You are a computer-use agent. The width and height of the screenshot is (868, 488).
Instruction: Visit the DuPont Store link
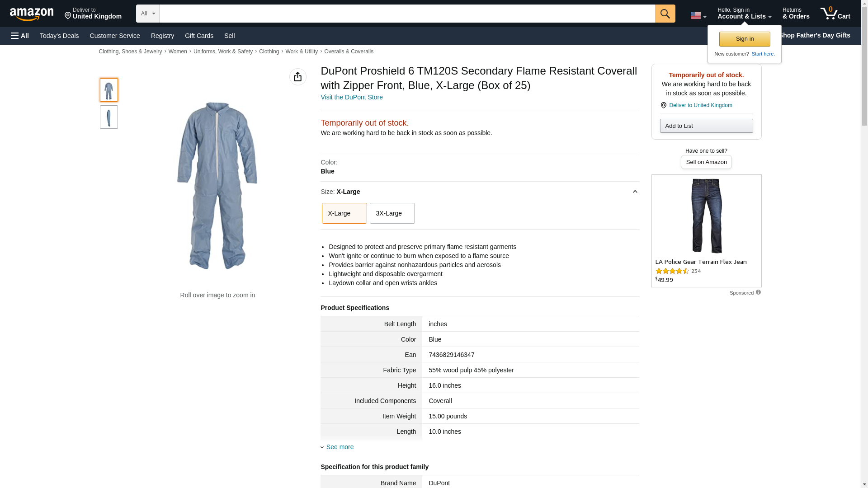point(351,97)
